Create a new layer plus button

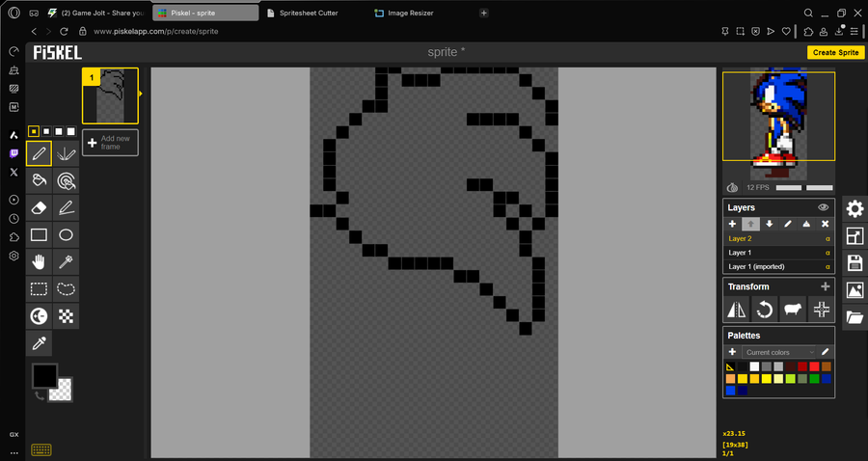click(732, 224)
